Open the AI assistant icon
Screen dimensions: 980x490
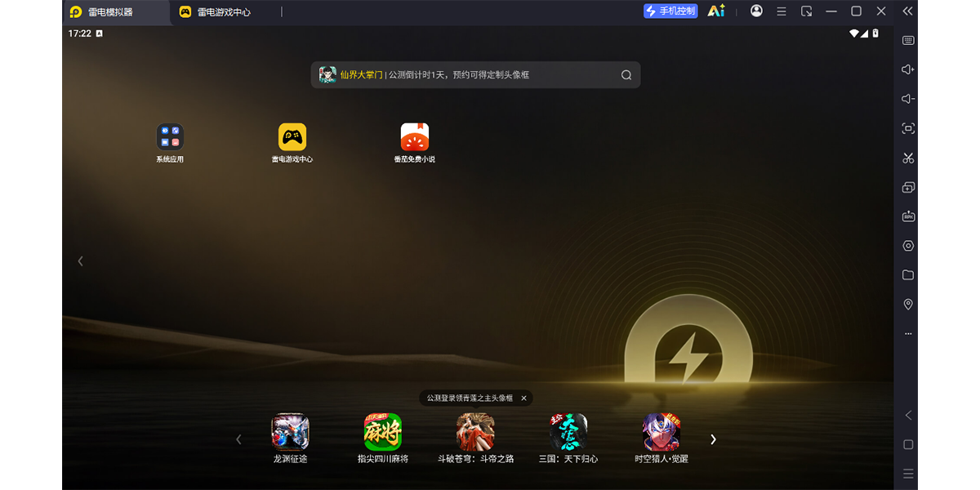point(716,11)
